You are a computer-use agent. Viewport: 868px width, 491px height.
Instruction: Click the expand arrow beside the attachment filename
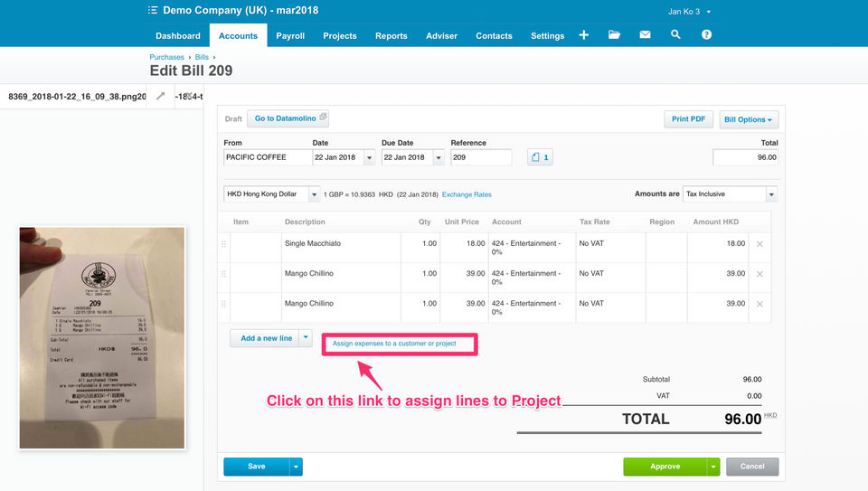[x=161, y=96]
